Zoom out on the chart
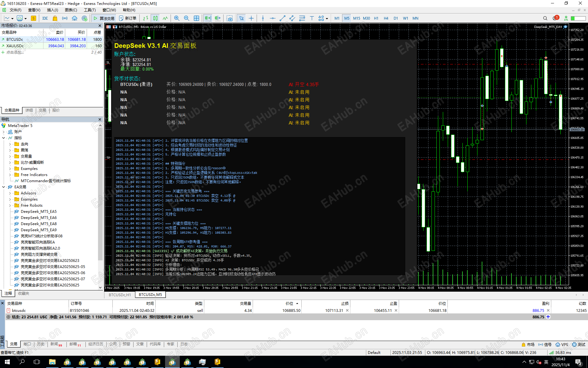The height and width of the screenshot is (368, 588). coord(187,18)
